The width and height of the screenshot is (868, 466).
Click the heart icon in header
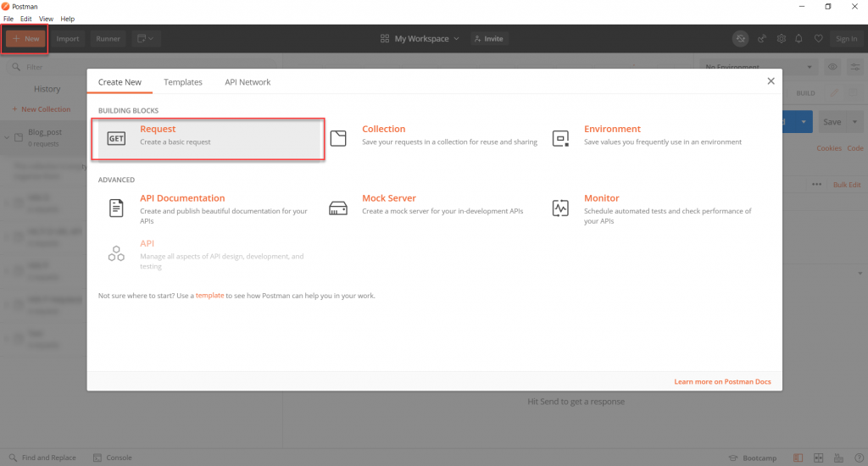click(818, 39)
